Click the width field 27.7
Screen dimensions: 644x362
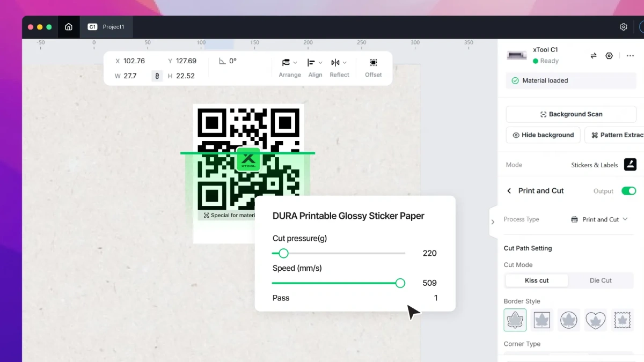130,76
